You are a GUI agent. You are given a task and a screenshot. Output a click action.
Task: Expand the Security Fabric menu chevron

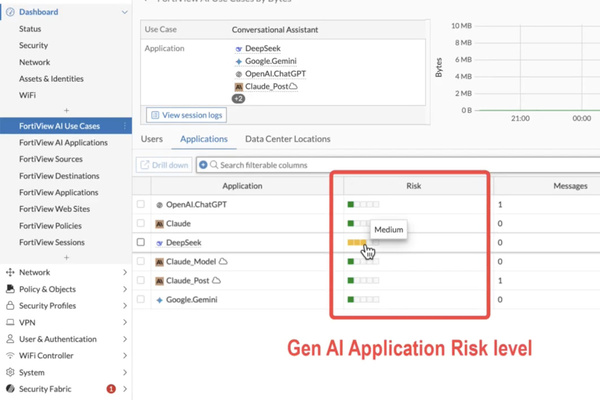[124, 388]
